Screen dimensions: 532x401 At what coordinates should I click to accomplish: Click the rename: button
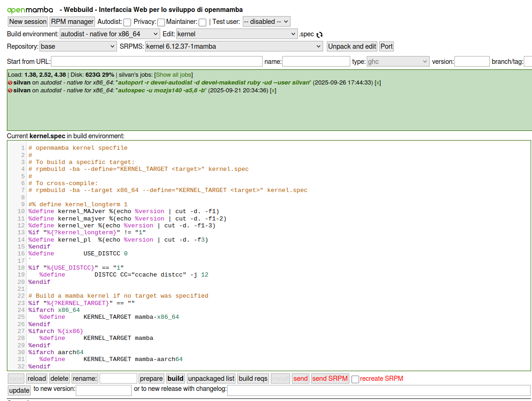[85, 378]
